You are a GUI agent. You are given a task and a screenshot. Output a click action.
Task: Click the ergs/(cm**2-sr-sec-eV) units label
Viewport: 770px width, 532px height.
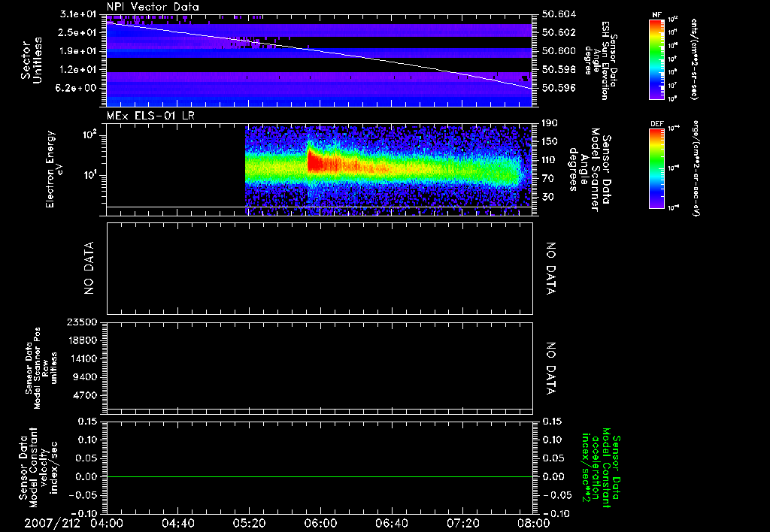pyautogui.click(x=696, y=169)
